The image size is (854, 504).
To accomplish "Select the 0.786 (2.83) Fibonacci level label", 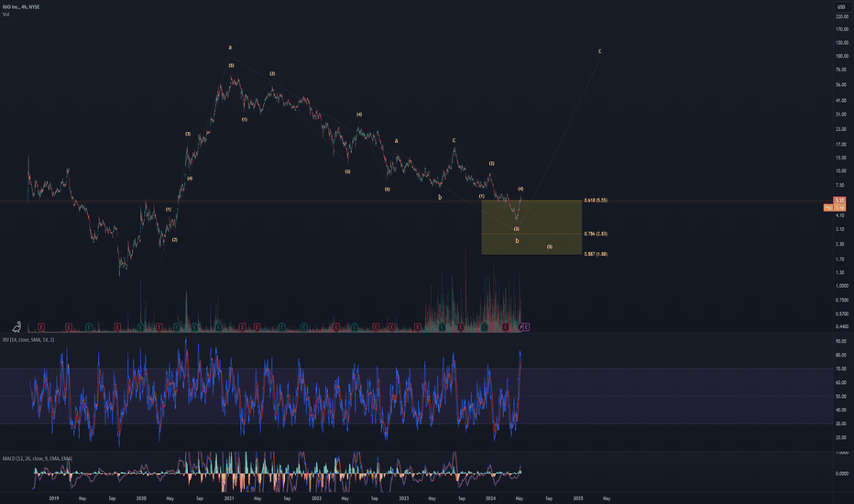I will point(596,234).
